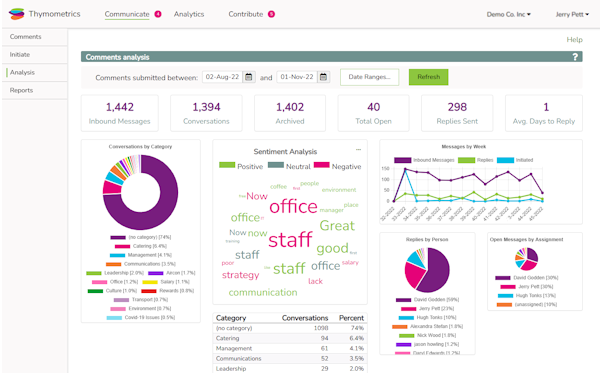
Task: Select Analysis in the sidebar
Action: coord(35,72)
